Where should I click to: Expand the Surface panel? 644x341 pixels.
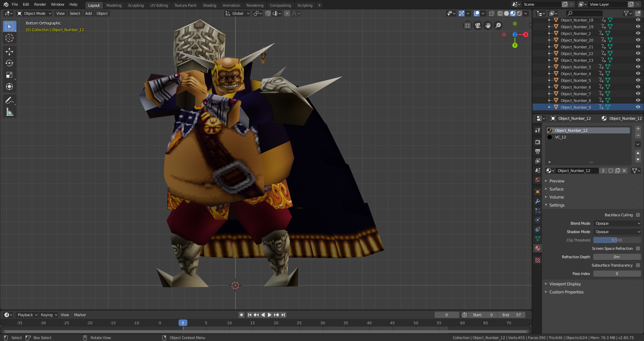click(556, 189)
